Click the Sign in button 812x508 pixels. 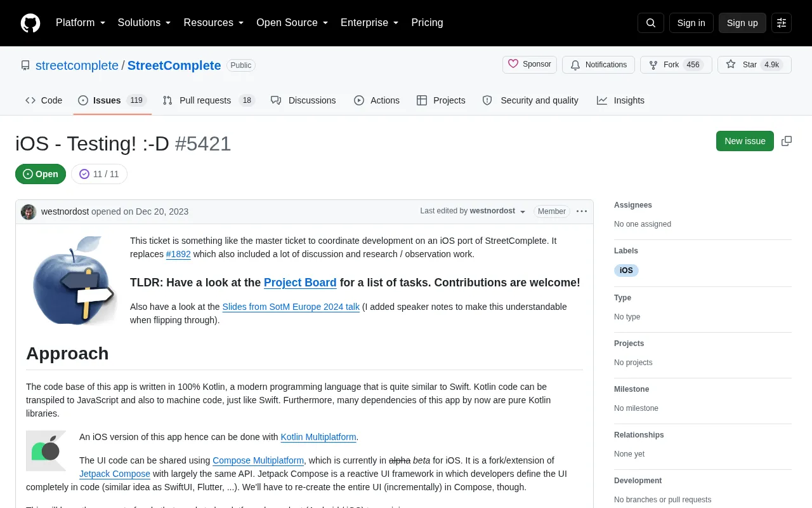(x=691, y=23)
